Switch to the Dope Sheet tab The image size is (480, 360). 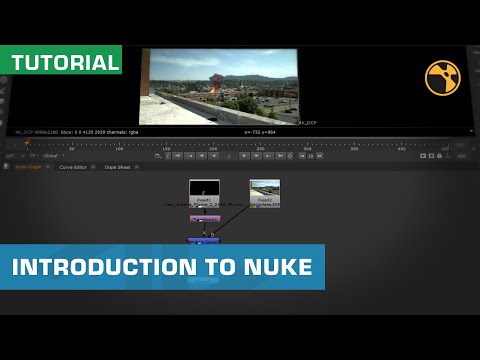pos(117,167)
